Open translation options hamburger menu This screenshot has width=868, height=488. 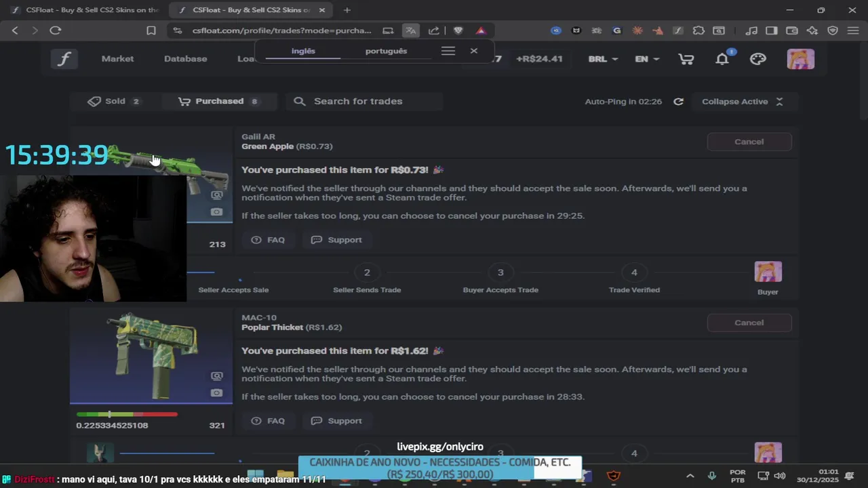[x=448, y=51]
